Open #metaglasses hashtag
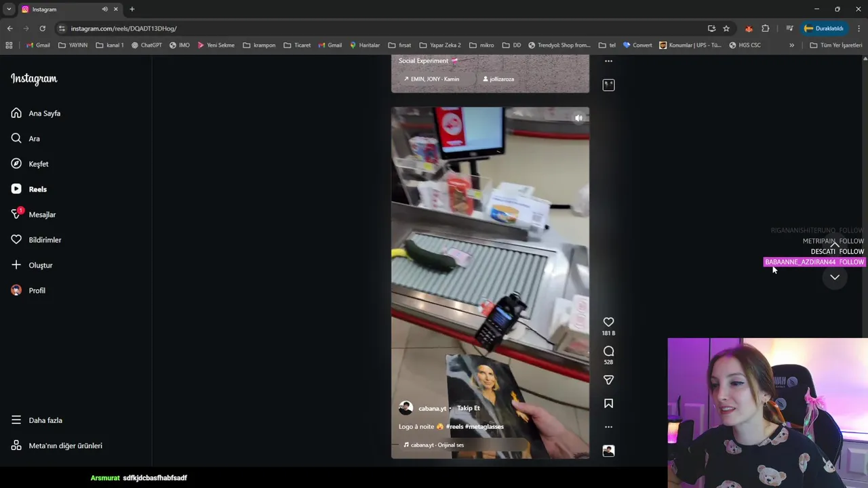 [484, 426]
